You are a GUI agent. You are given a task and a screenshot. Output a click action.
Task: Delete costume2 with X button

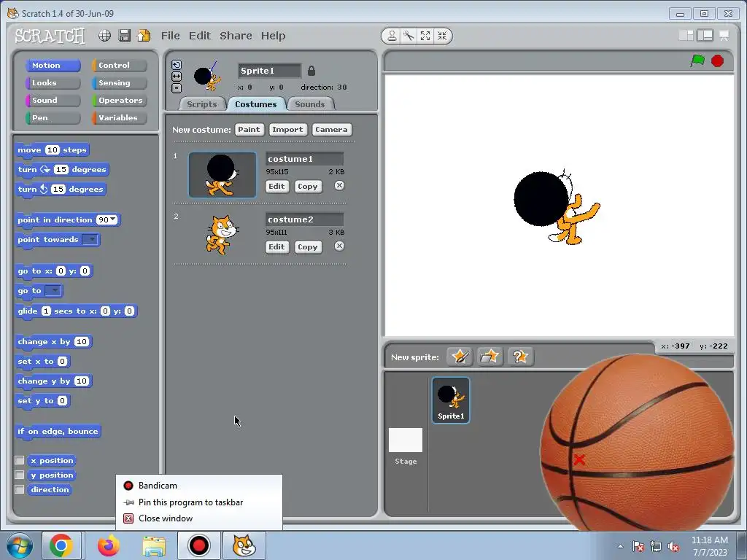(339, 246)
